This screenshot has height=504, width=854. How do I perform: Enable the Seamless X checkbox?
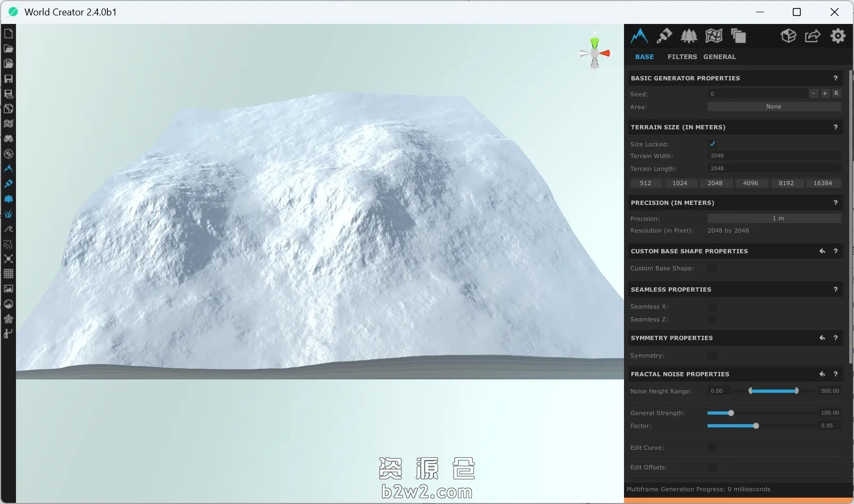[712, 307]
